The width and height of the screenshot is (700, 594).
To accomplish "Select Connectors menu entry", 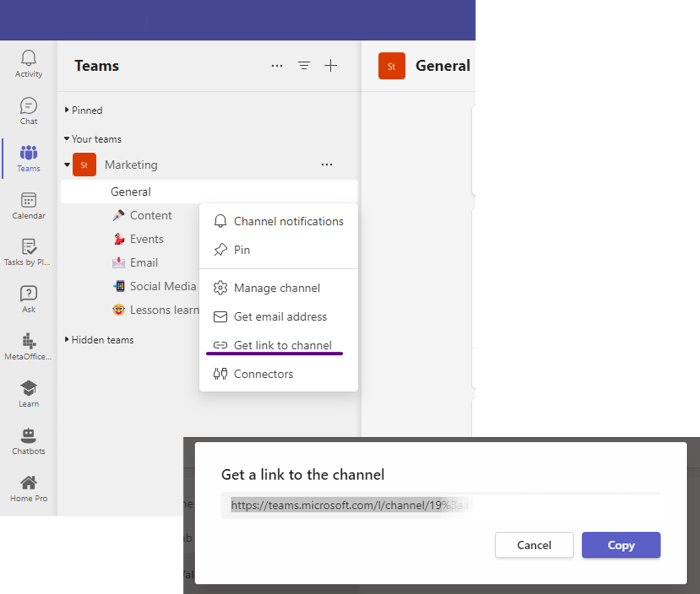I will coord(279,374).
